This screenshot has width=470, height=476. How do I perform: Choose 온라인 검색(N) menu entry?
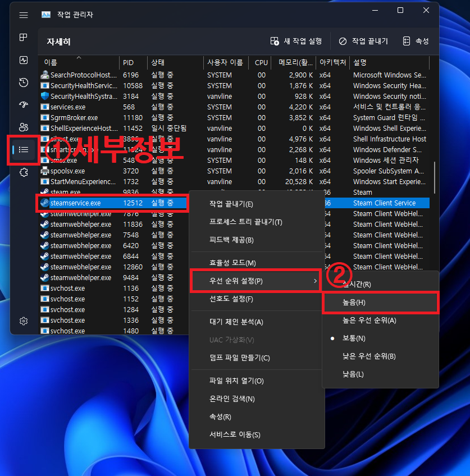tap(257, 399)
